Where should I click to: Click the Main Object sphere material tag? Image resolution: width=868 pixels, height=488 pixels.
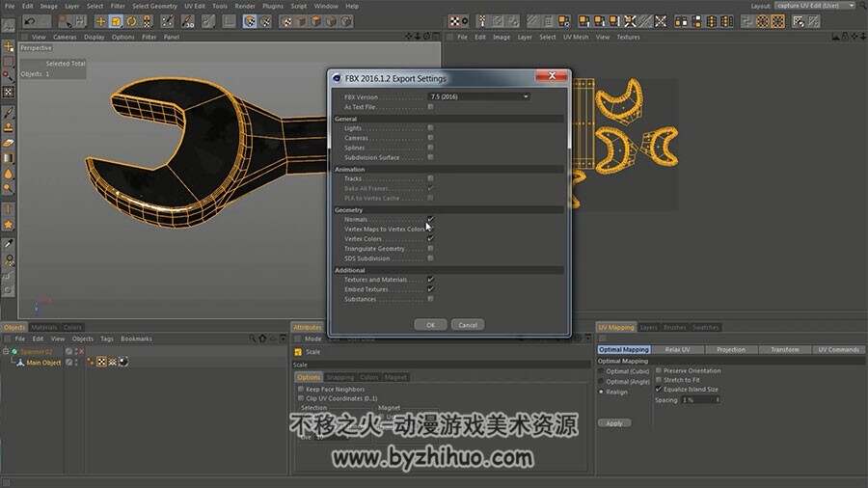(123, 362)
